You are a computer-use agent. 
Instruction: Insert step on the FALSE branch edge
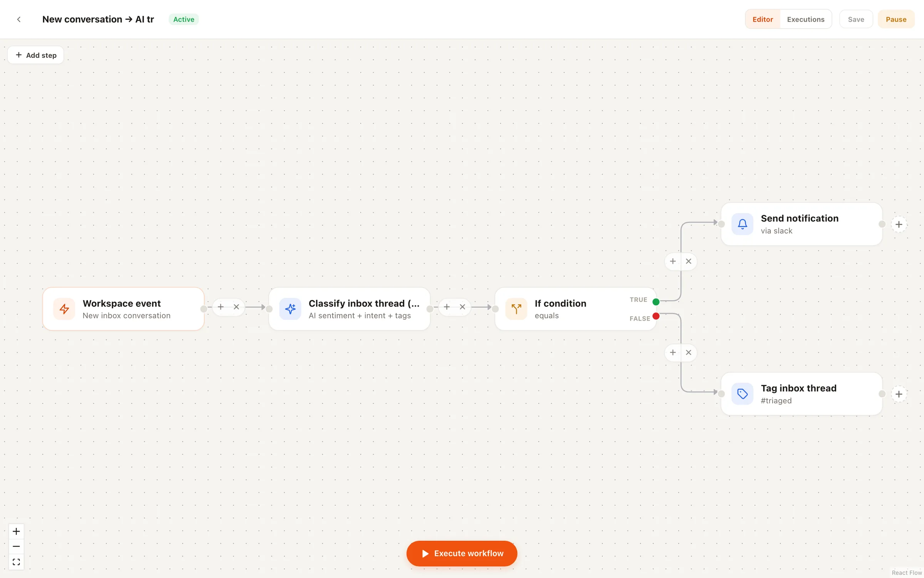(x=673, y=353)
